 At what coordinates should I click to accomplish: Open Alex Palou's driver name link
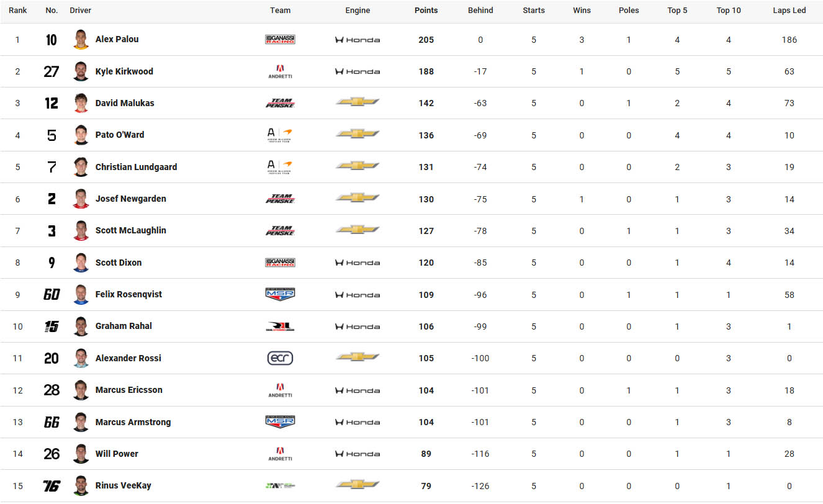[x=117, y=39]
